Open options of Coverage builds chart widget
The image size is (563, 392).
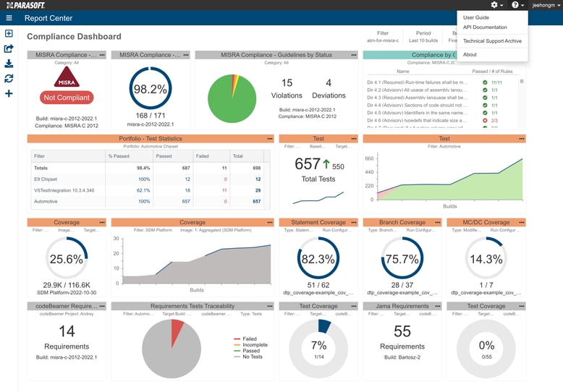tap(270, 223)
